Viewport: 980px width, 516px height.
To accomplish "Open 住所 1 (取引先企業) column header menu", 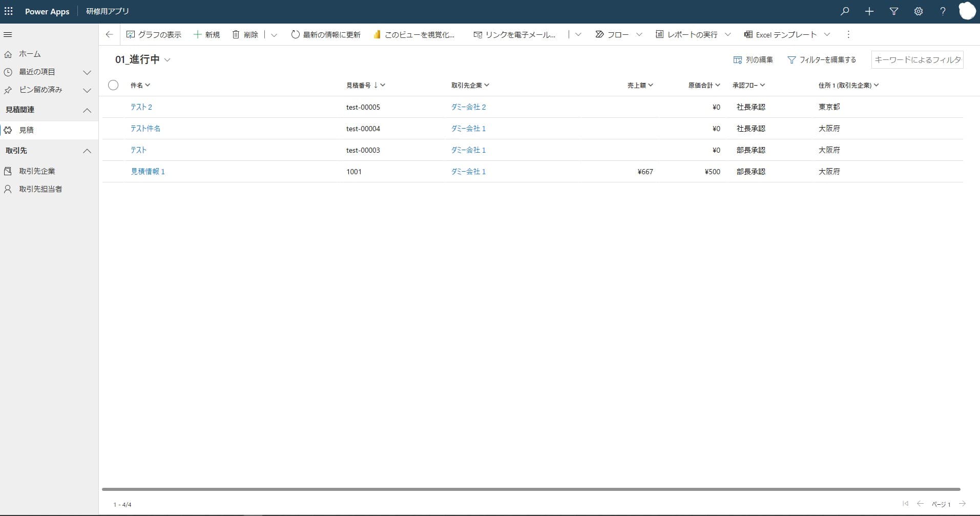I will 848,85.
